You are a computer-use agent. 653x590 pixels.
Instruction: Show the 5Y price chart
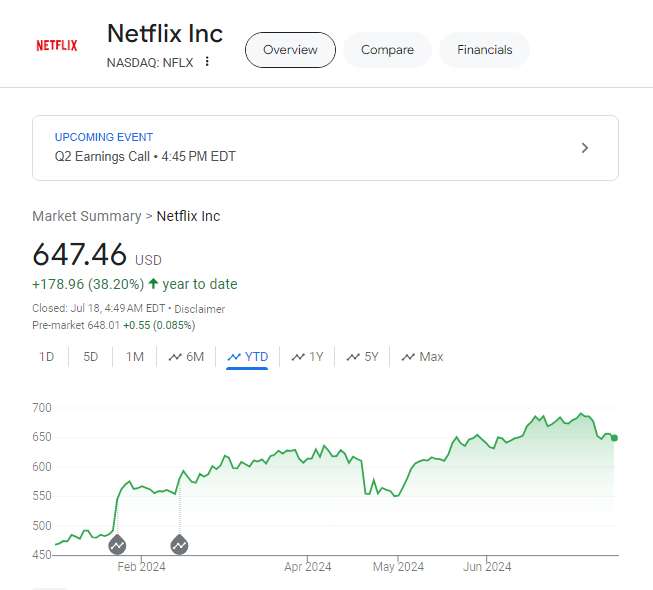[362, 357]
